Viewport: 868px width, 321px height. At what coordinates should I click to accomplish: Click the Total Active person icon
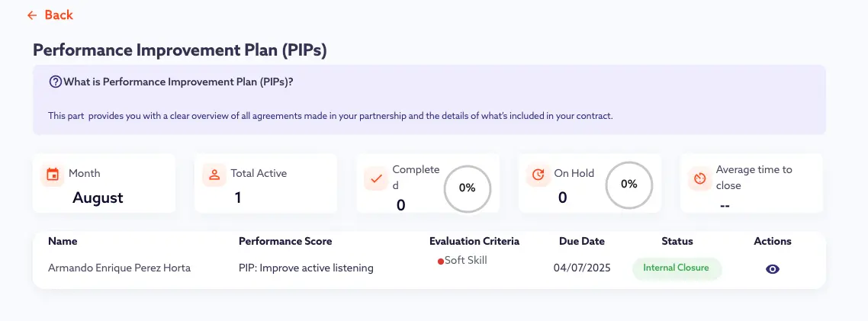(x=214, y=175)
